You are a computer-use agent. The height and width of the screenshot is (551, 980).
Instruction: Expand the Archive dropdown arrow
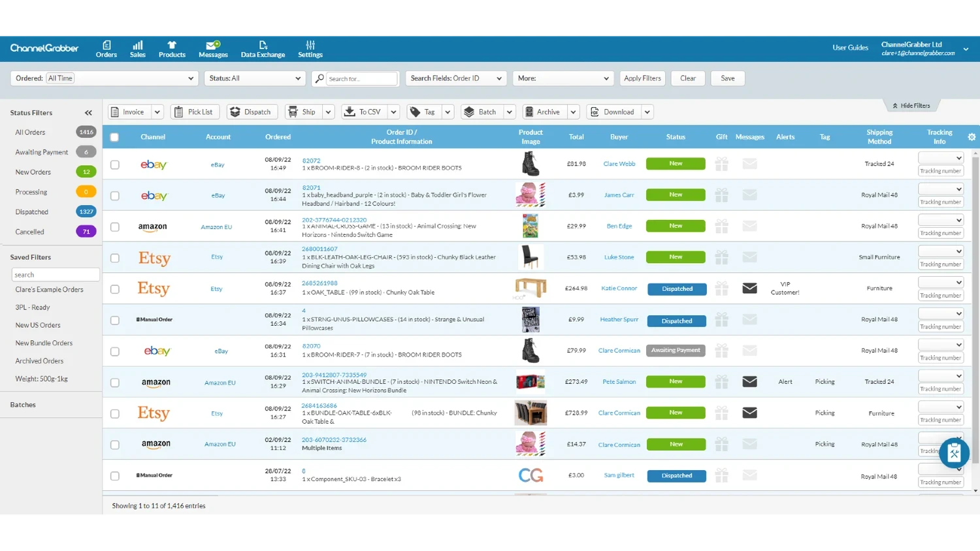click(x=573, y=112)
